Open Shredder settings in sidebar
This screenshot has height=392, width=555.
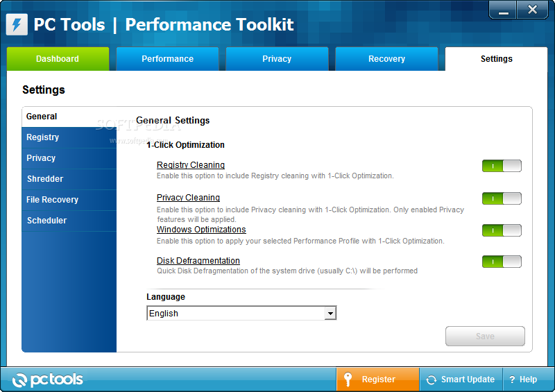pos(69,179)
